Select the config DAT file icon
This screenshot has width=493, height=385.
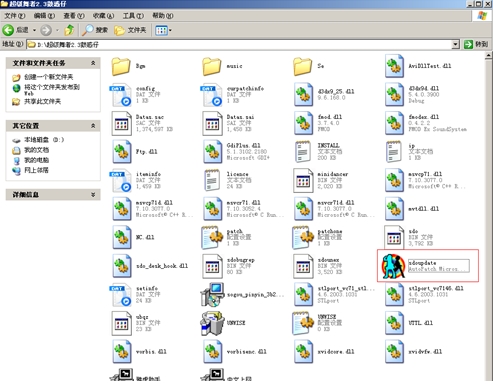tap(121, 95)
